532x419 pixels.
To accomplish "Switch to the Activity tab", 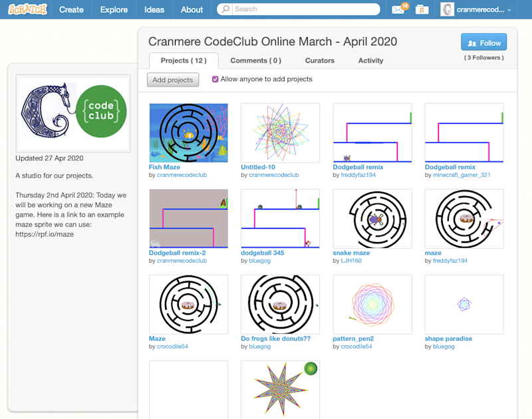I will (x=370, y=61).
